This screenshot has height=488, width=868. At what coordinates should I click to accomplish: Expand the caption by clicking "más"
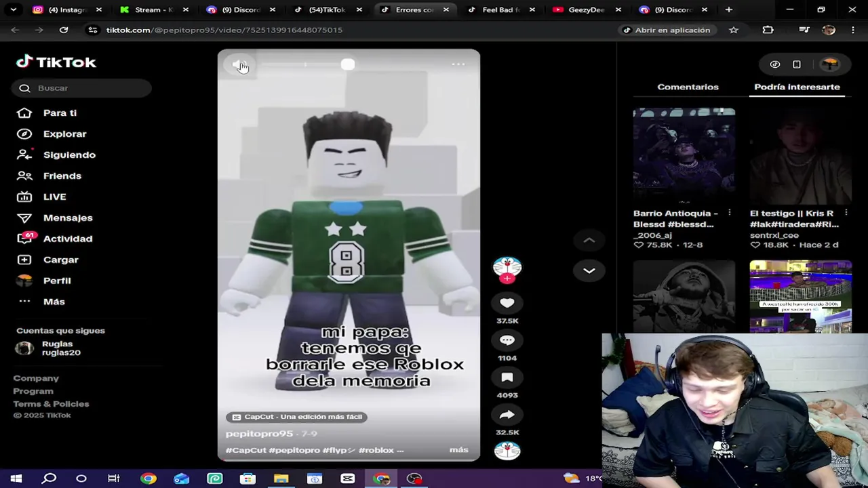(x=459, y=450)
